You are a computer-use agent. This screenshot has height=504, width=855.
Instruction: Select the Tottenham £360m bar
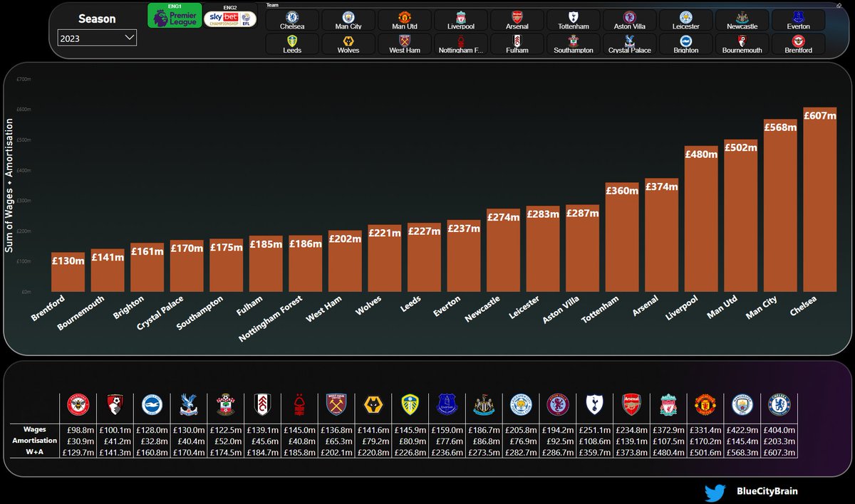(622, 237)
